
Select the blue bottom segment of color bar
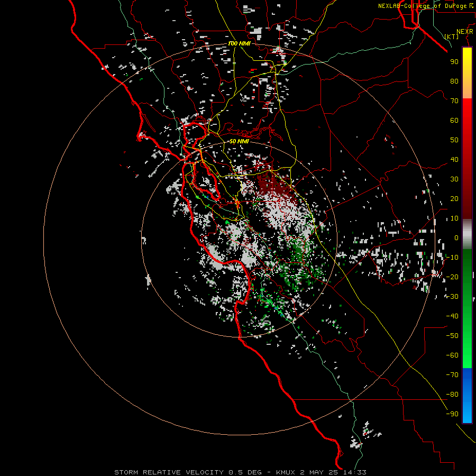click(x=467, y=396)
